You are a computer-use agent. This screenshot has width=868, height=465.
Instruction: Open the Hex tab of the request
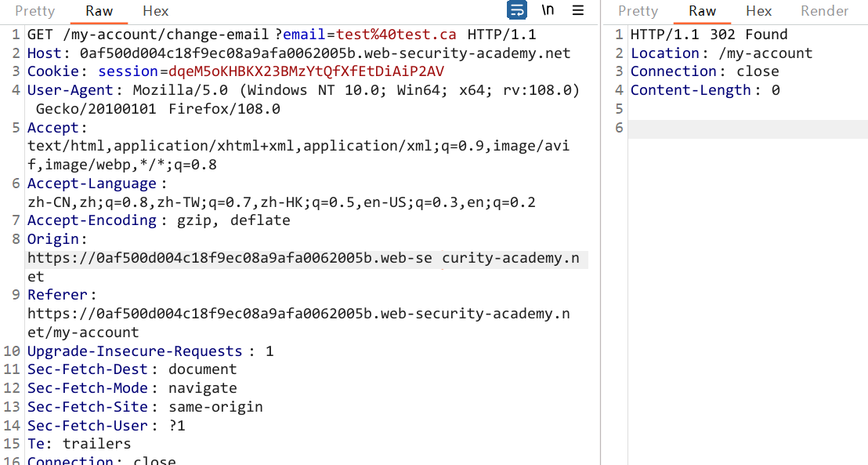155,11
